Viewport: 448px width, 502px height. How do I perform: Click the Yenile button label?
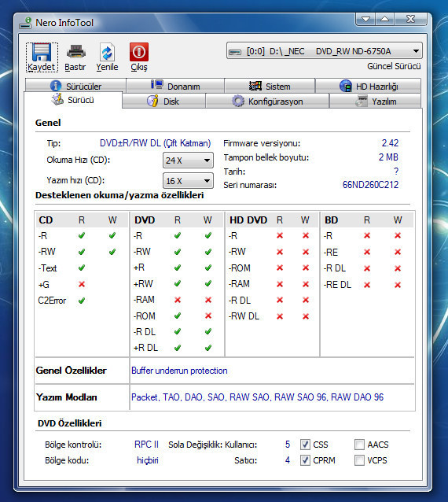[x=107, y=67]
